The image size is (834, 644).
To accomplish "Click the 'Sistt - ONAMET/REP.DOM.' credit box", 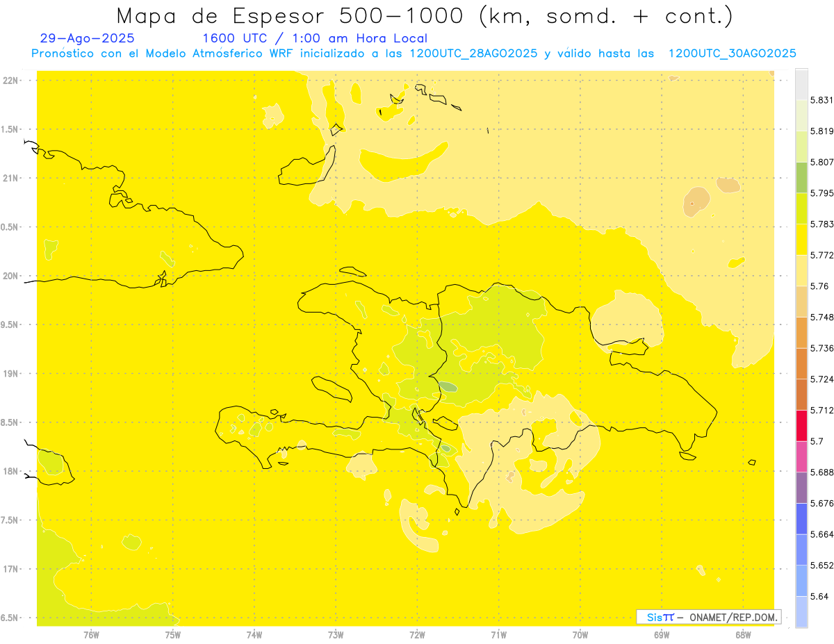I will (x=709, y=617).
